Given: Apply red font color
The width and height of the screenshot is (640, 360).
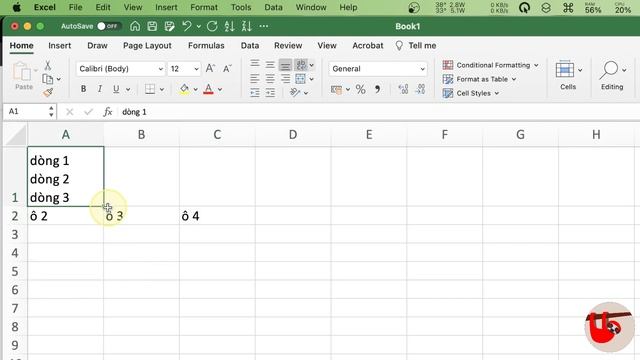Looking at the screenshot, I should coord(208,89).
